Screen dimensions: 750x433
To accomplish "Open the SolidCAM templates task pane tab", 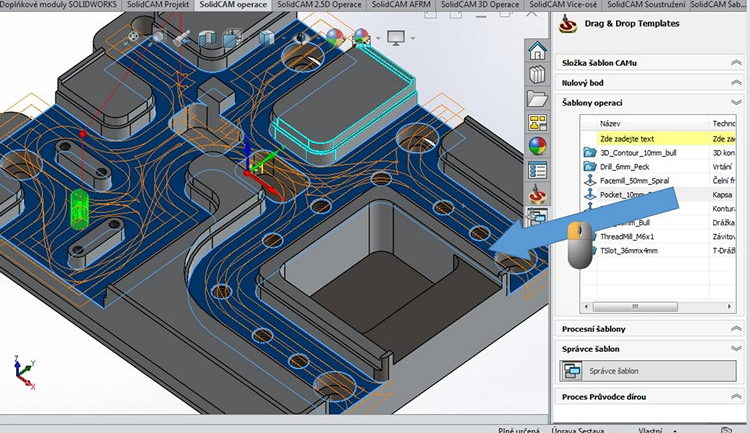I will coord(537,194).
